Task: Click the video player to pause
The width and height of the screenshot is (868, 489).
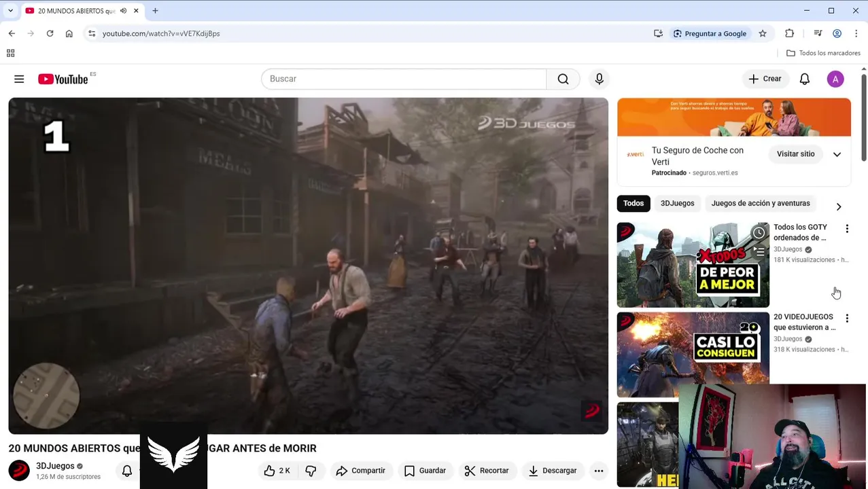Action: click(x=308, y=266)
